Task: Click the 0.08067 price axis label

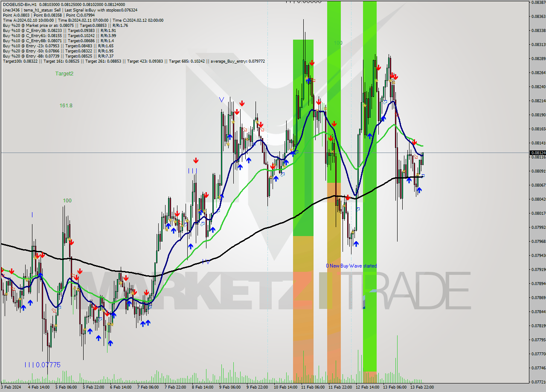Action: pos(538,185)
